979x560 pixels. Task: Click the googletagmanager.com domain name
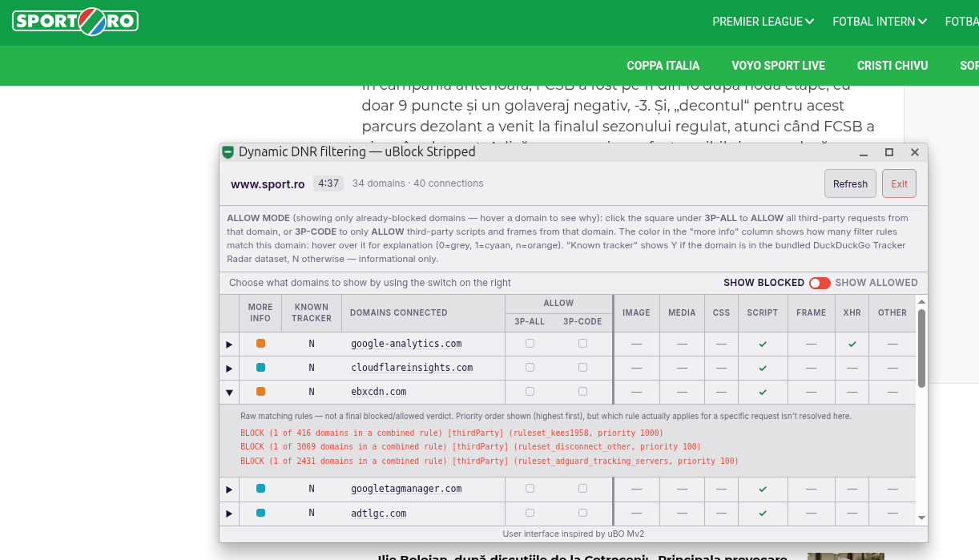pyautogui.click(x=406, y=489)
